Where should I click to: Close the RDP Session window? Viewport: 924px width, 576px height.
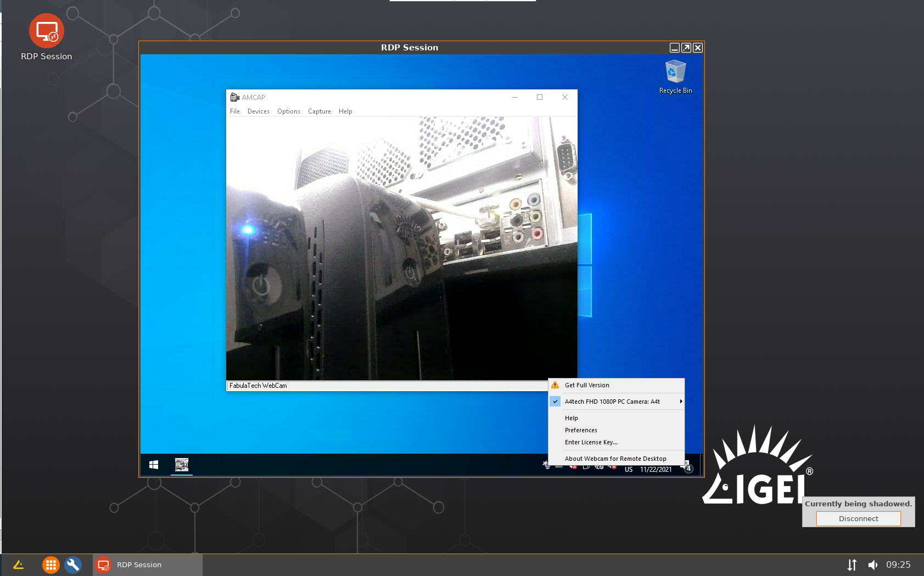coord(698,48)
